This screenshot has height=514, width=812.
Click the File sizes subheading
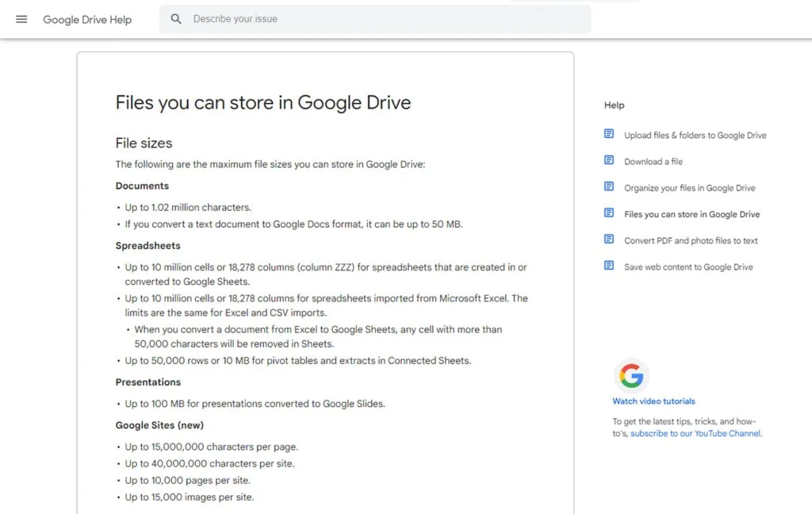pyautogui.click(x=144, y=143)
